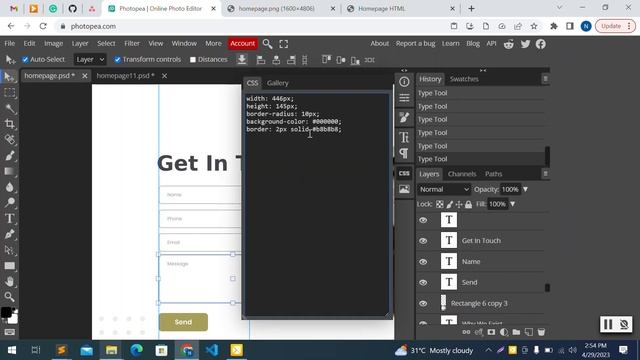Viewport: 640px width, 360px height.
Task: Open the Report a bug link
Action: pos(416,43)
